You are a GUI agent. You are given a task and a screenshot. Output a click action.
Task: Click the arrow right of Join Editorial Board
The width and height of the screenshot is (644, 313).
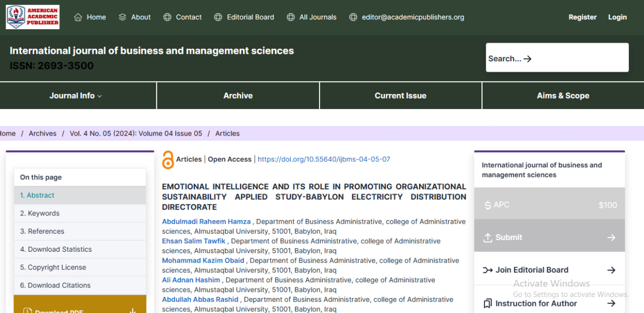coord(611,270)
